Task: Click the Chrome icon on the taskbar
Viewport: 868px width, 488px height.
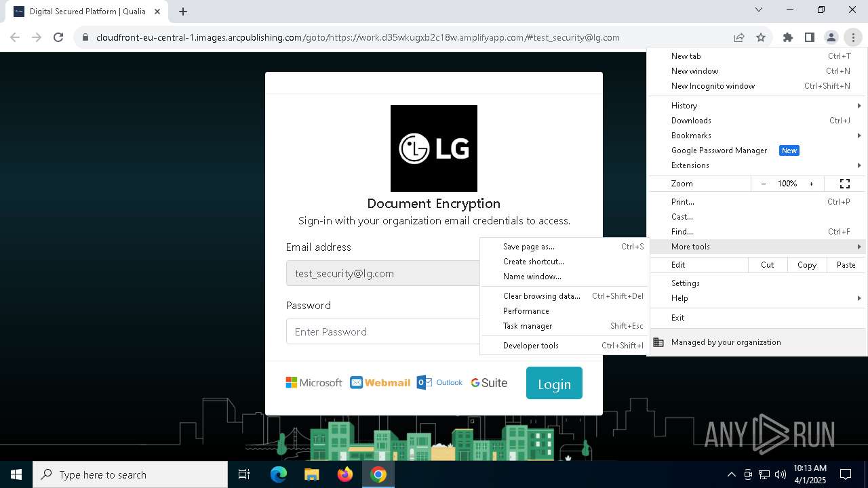Action: (378, 474)
